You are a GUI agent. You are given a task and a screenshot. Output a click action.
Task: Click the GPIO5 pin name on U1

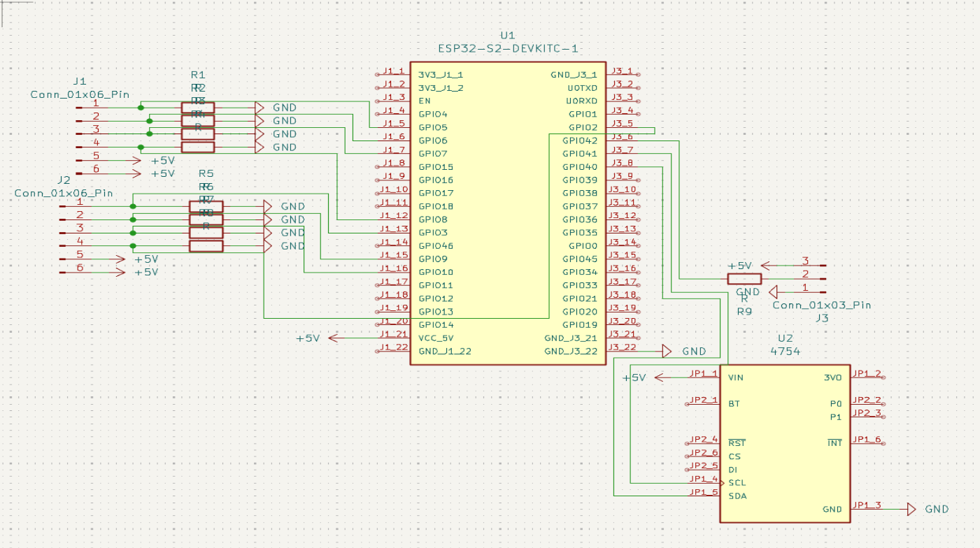[x=433, y=127]
